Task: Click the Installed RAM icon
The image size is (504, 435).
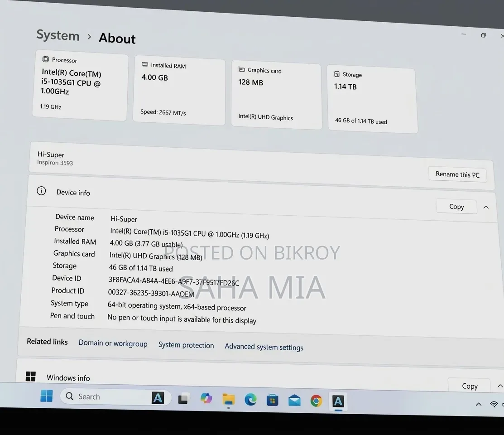Action: 145,64
